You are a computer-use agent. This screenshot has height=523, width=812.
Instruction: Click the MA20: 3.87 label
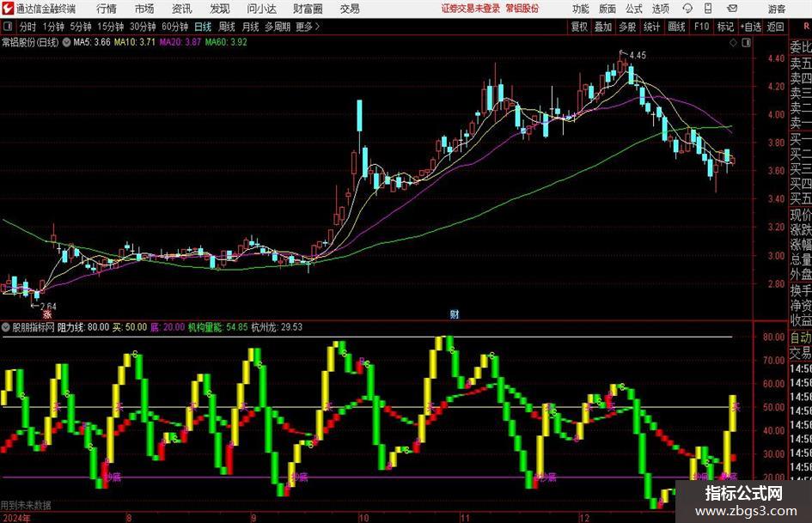(x=180, y=42)
